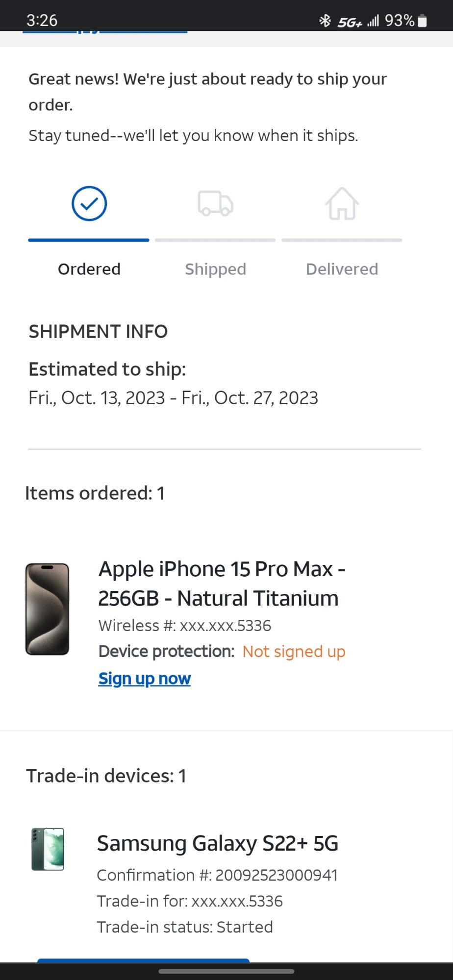Tap the Android home gesture bar
The image size is (453, 980).
(226, 971)
